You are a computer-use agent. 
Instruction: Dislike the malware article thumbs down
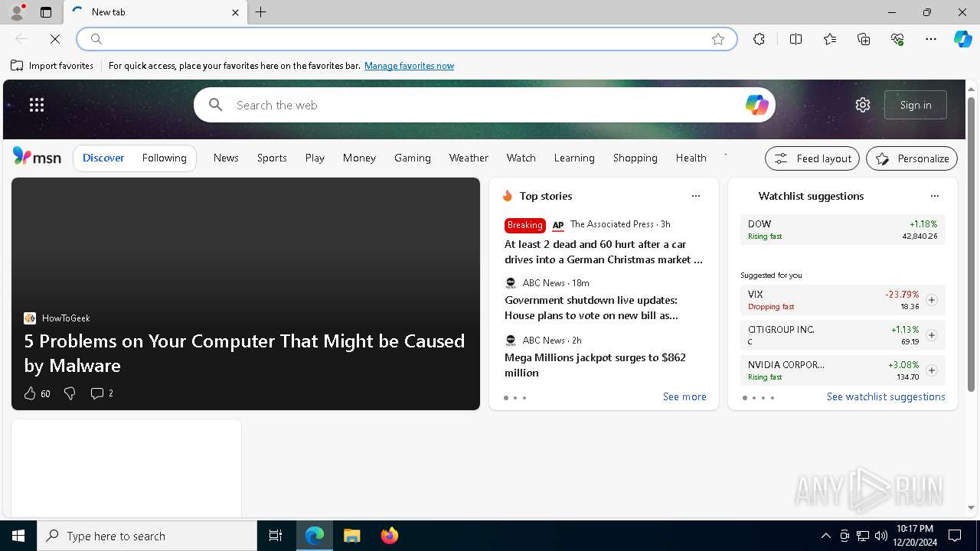pos(70,393)
